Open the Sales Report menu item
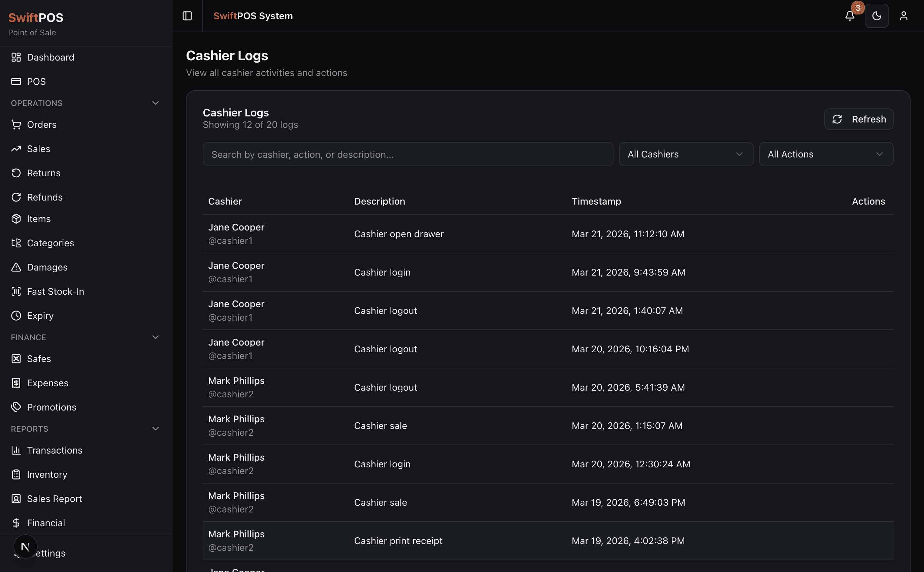Image resolution: width=924 pixels, height=572 pixels. [54, 499]
